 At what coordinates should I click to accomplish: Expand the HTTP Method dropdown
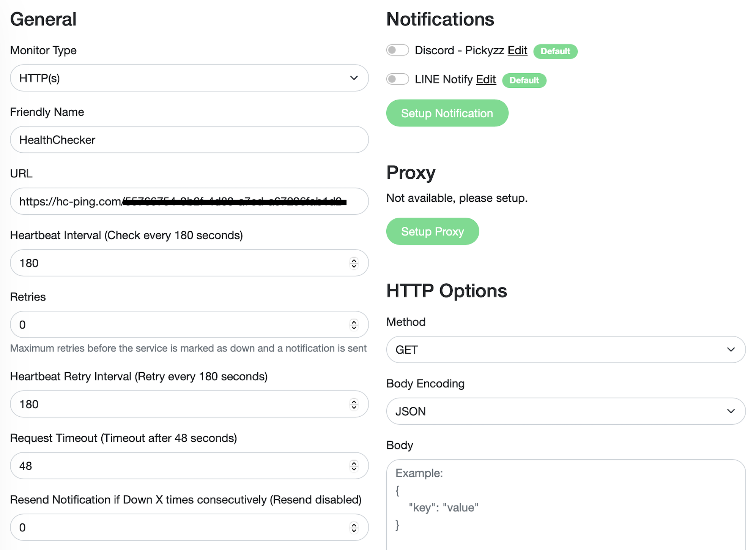pos(565,349)
